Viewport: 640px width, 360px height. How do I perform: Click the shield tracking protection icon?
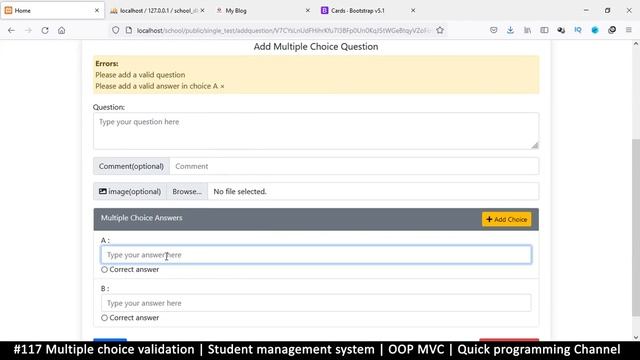coord(116,30)
